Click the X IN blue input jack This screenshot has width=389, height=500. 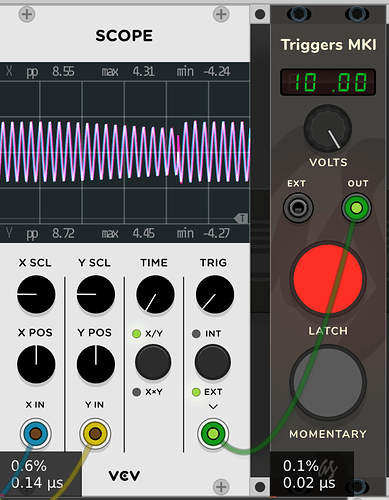36,434
